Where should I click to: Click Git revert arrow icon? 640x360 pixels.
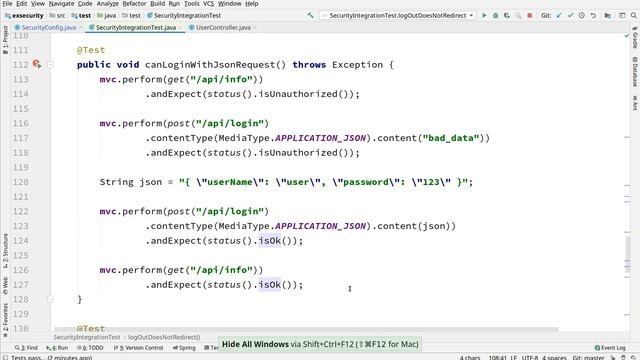593,16
